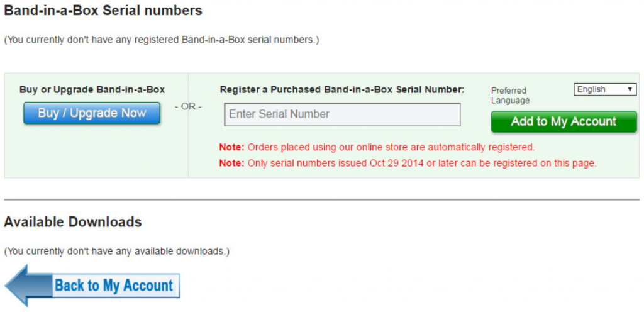The width and height of the screenshot is (644, 312).
Task: Click the horizontal divider above Available Downloads
Action: point(322,200)
